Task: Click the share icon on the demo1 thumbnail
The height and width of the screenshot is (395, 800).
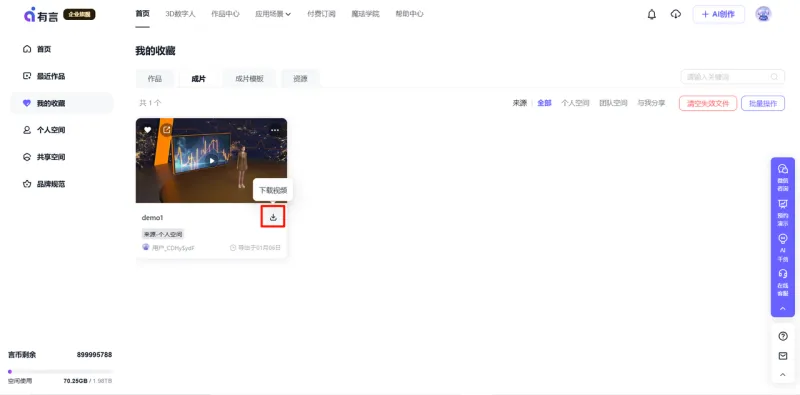Action: click(x=166, y=130)
